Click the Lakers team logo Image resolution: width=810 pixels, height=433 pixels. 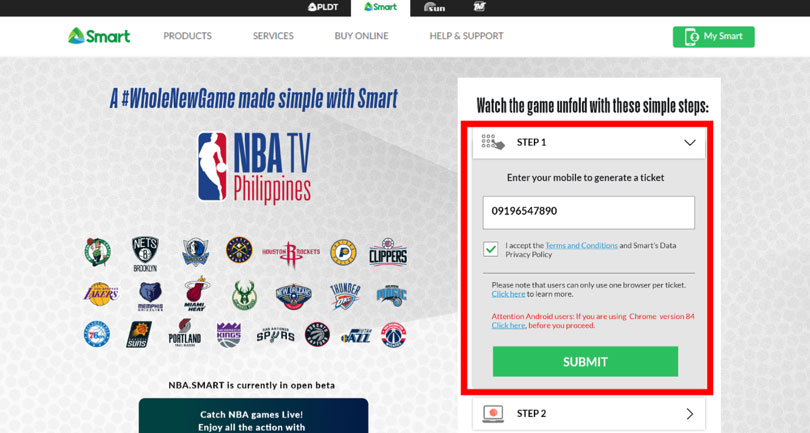[101, 294]
